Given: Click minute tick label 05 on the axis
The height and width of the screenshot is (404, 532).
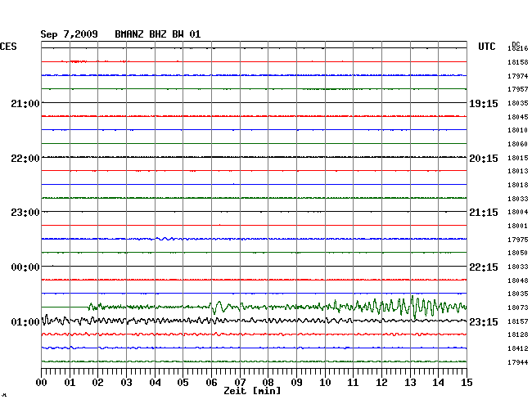Looking at the screenshot, I should tap(183, 383).
